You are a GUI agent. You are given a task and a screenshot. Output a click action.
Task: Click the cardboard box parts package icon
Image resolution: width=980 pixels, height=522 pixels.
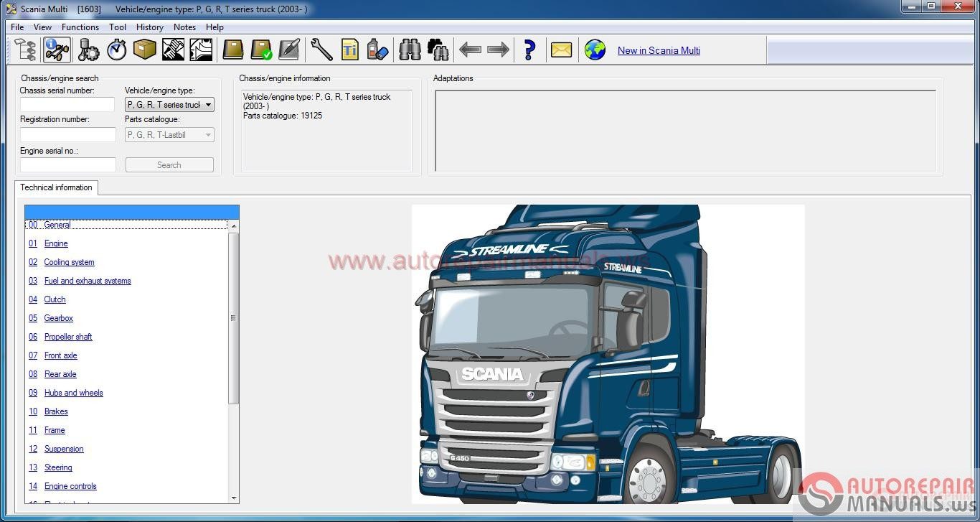click(145, 50)
